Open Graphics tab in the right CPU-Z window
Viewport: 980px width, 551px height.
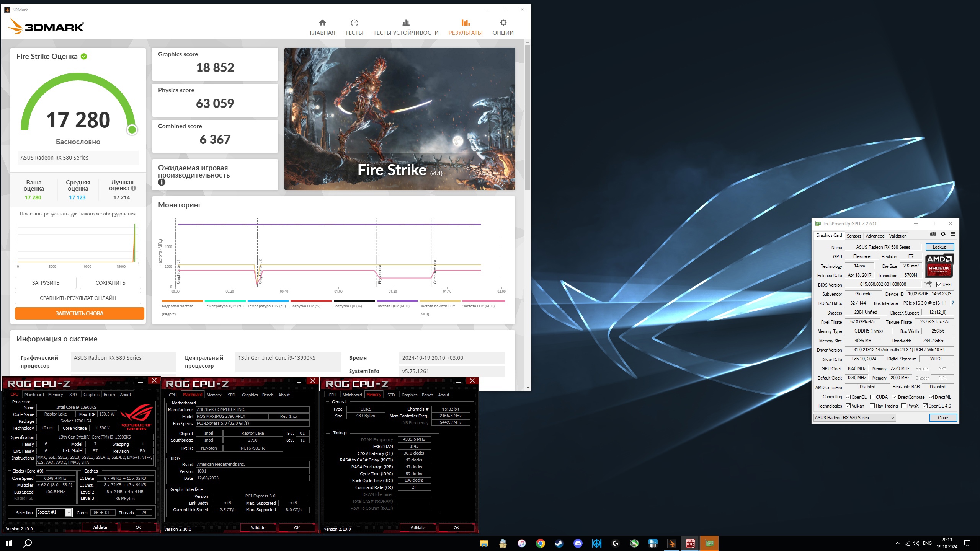409,395
